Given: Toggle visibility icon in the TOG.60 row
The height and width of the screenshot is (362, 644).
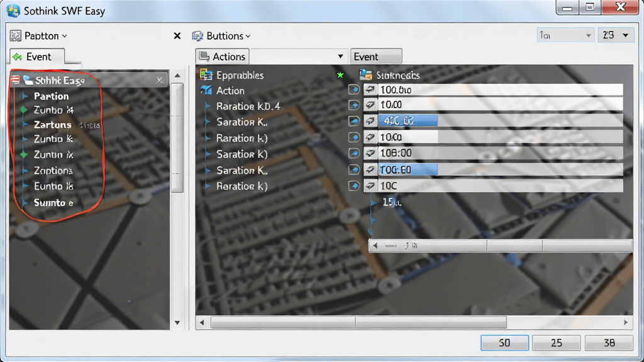Looking at the screenshot, I should [353, 169].
